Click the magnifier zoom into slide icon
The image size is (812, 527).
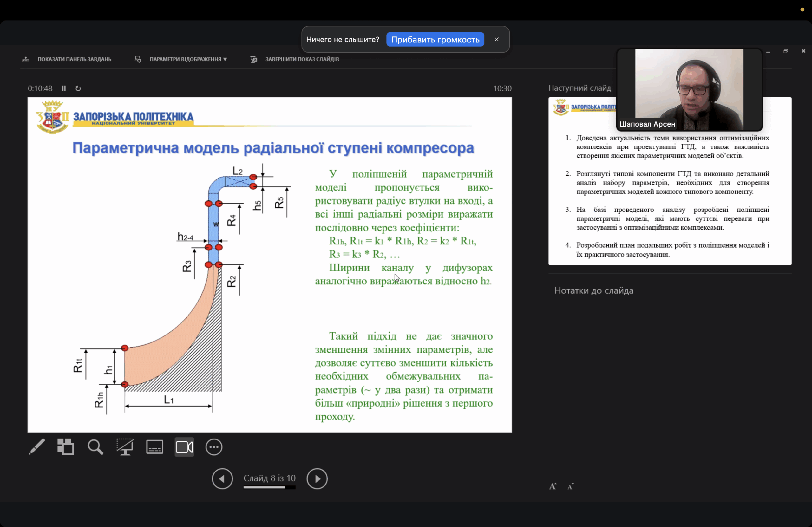click(95, 447)
